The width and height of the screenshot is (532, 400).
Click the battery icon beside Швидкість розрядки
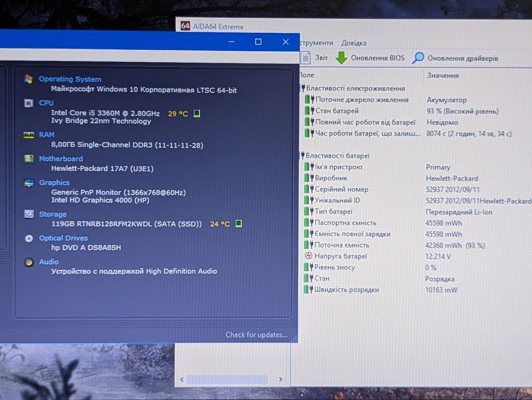pos(308,290)
